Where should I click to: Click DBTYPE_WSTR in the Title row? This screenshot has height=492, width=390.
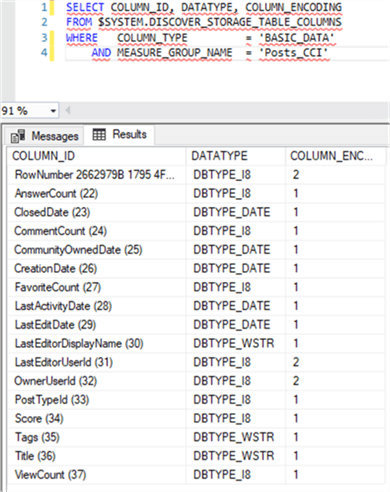pyautogui.click(x=234, y=456)
